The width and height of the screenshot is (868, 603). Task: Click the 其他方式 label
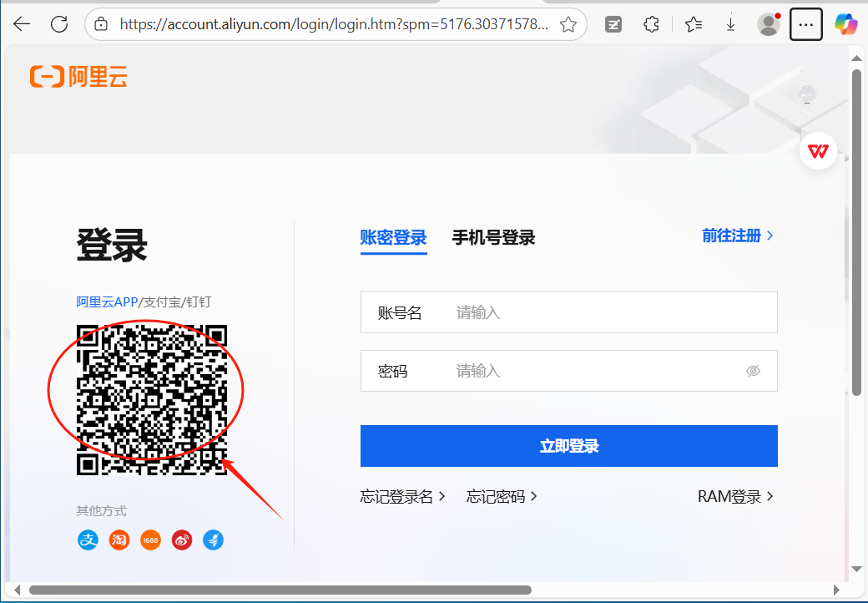(101, 510)
